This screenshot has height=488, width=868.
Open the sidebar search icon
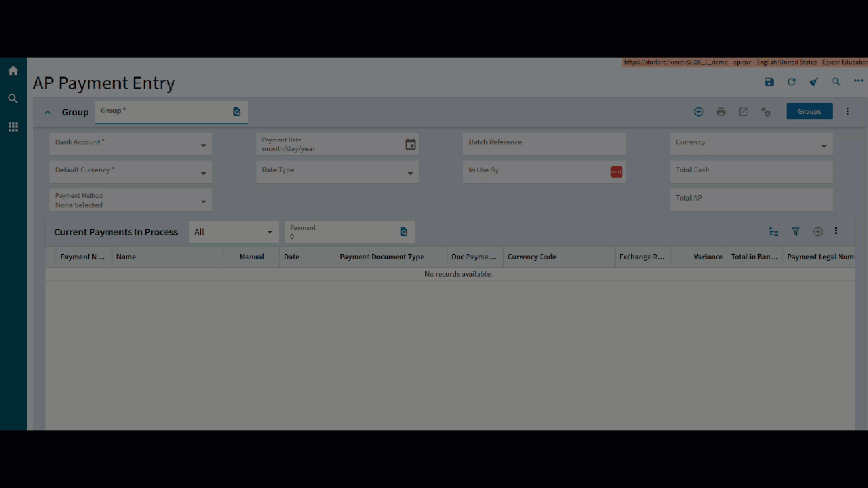pos(13,99)
